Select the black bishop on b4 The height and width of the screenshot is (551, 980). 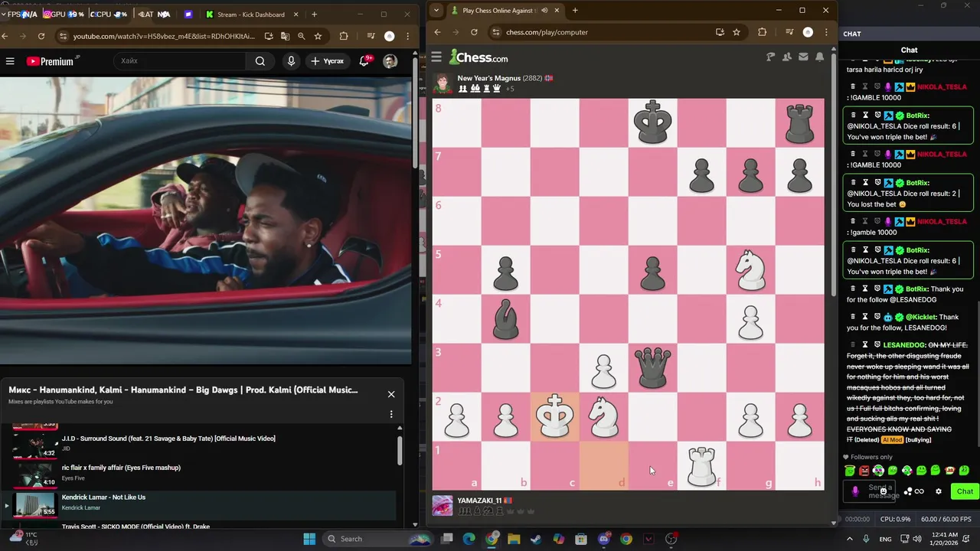pyautogui.click(x=505, y=318)
